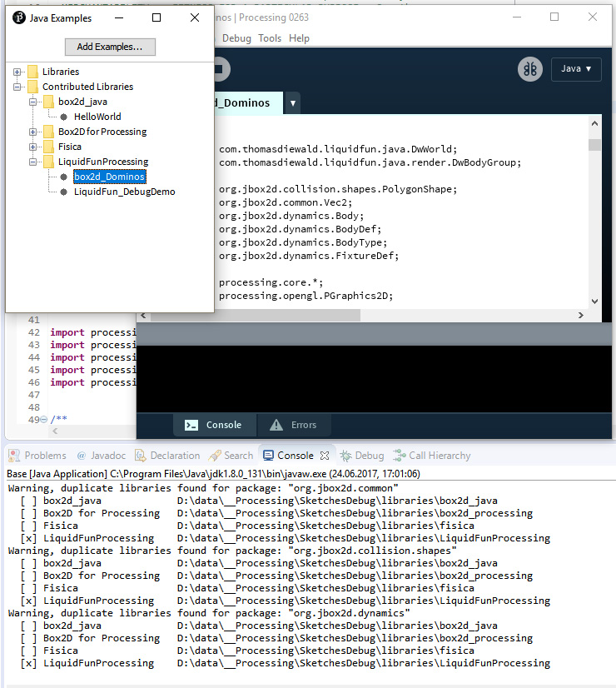Click the Add Examples... button
Viewport: 616px width, 688px height.
coord(110,47)
